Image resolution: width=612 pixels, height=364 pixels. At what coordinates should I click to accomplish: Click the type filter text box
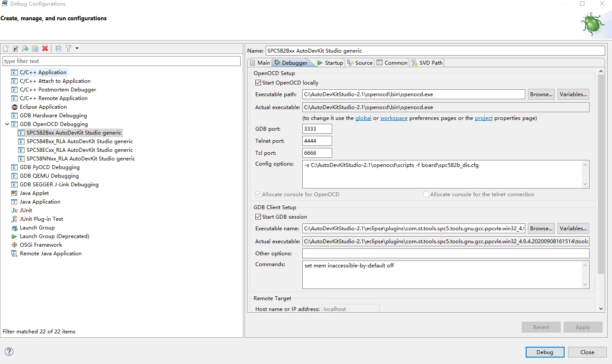(x=122, y=61)
